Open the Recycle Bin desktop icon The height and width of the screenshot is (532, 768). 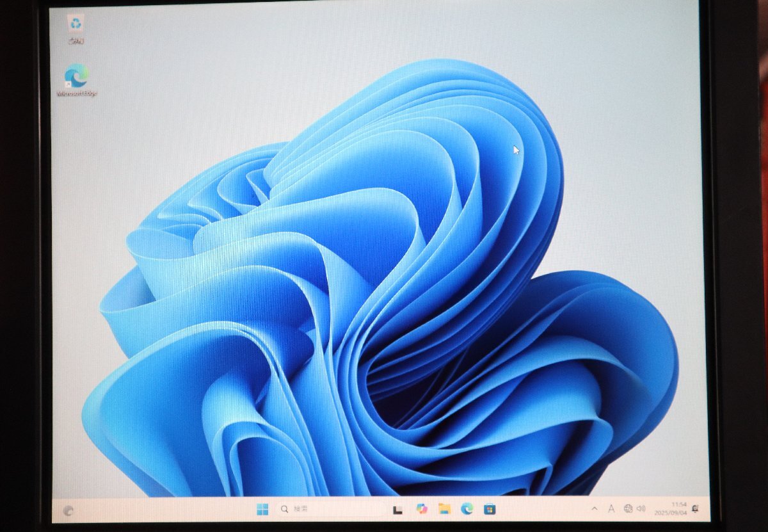[x=76, y=29]
